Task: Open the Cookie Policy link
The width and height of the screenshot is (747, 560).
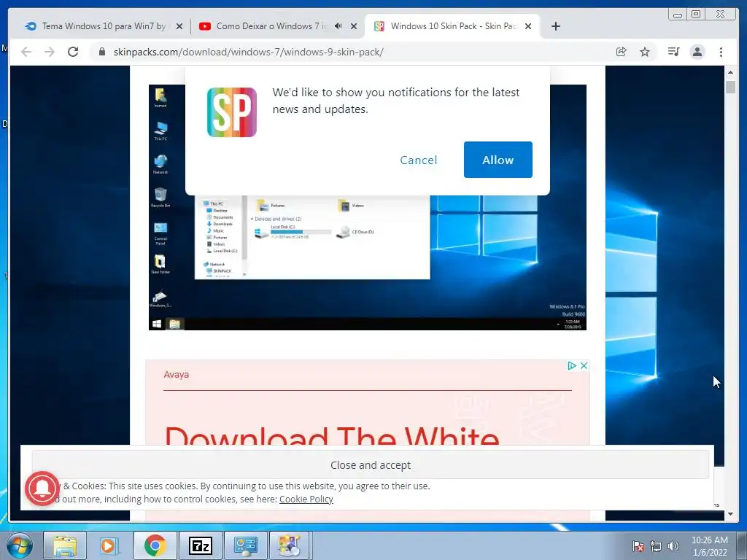Action: [306, 499]
